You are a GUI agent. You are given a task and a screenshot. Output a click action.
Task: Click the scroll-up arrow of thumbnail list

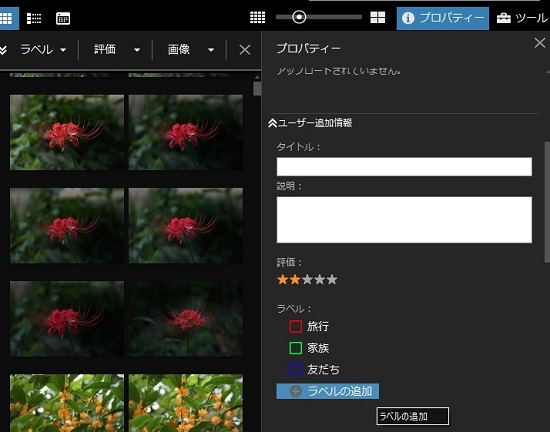pyautogui.click(x=257, y=77)
